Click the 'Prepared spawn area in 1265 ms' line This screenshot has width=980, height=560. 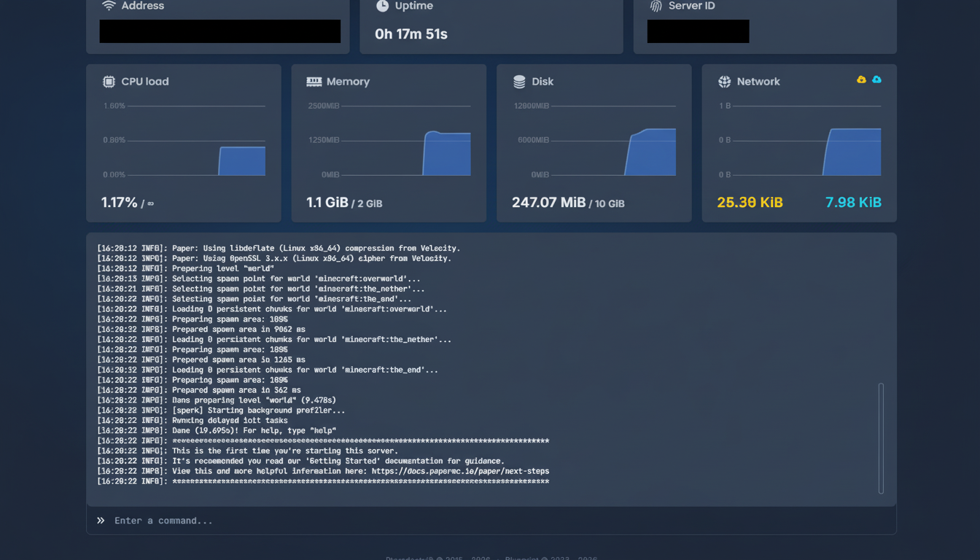click(x=201, y=360)
